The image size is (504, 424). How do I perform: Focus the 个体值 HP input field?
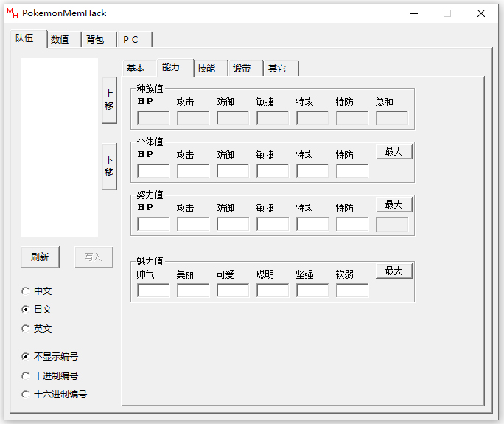pyautogui.click(x=153, y=171)
